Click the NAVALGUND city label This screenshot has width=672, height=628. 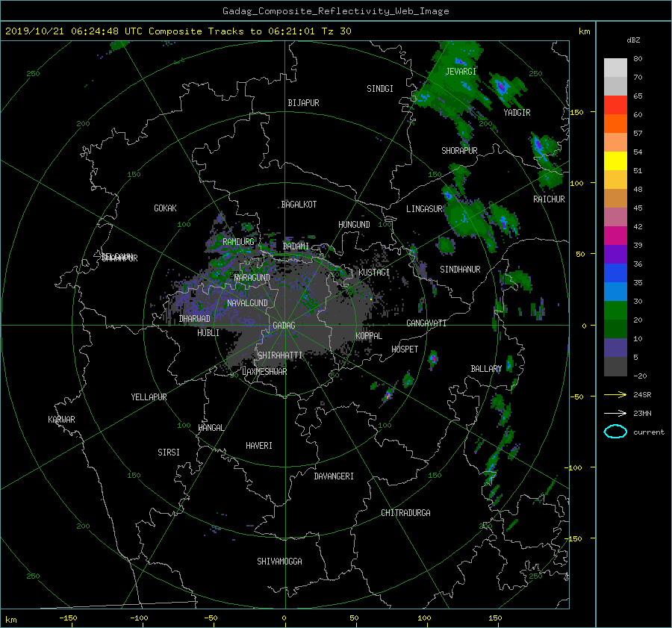pyautogui.click(x=247, y=303)
